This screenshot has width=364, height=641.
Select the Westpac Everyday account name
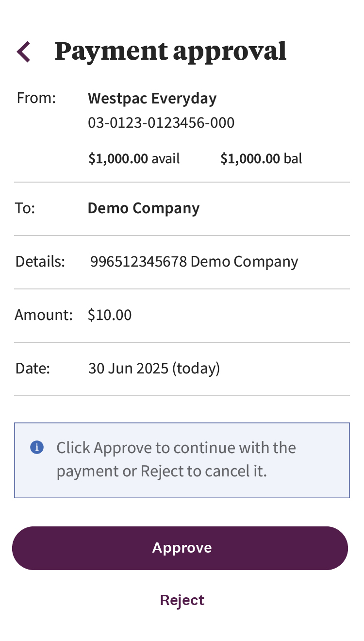pyautogui.click(x=152, y=99)
